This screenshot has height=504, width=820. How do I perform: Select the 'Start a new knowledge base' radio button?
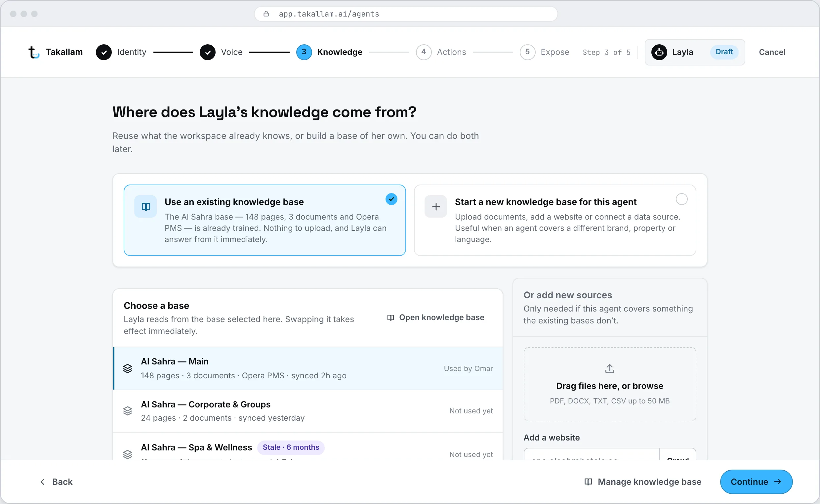[681, 199]
